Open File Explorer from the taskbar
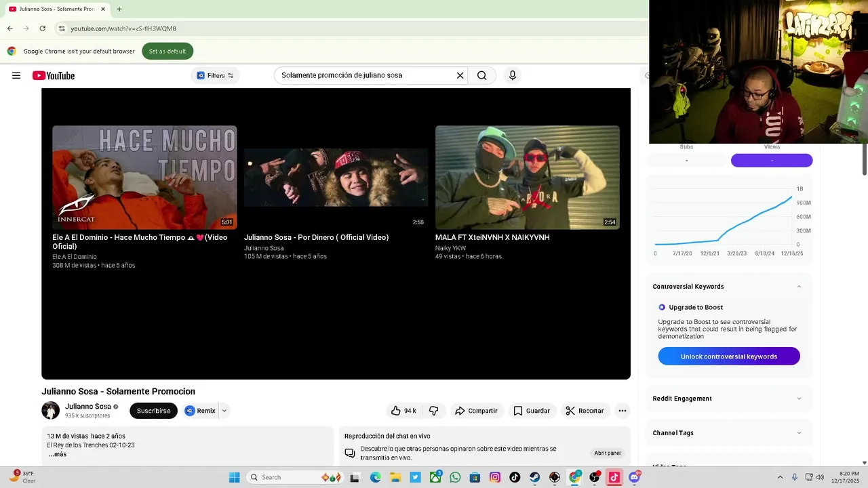 tap(395, 477)
